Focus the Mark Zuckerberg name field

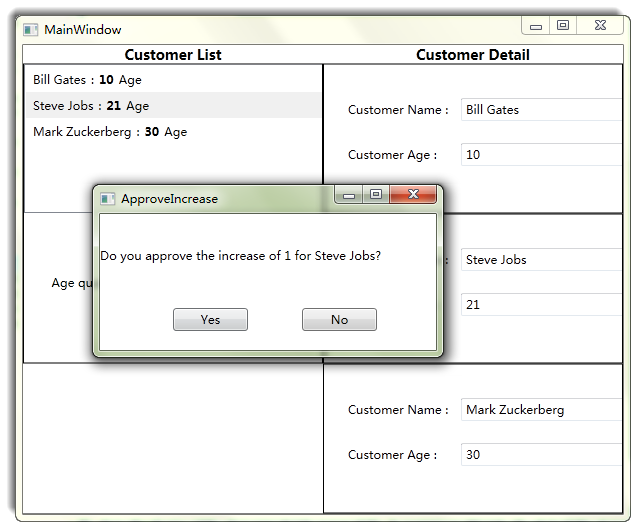(542, 409)
